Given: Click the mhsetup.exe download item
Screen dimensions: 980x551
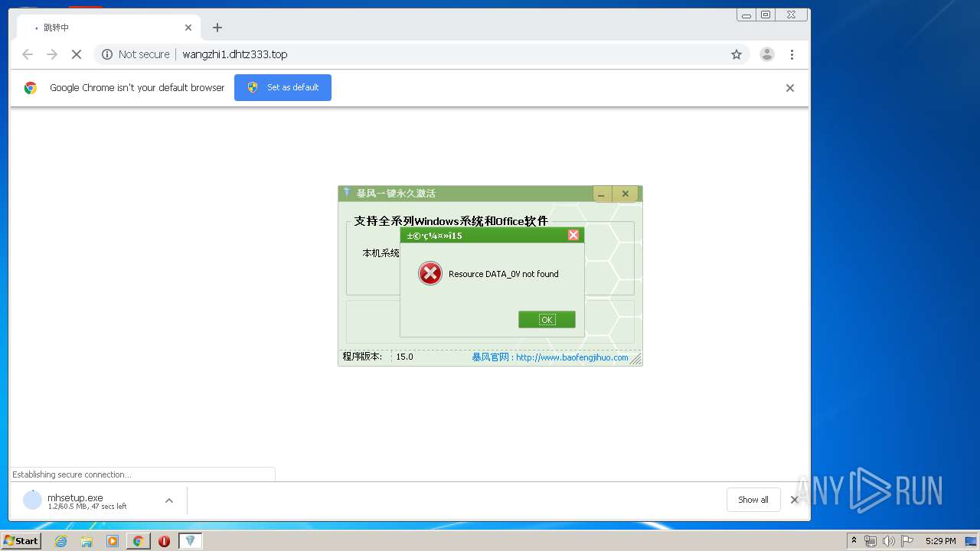Looking at the screenshot, I should pyautogui.click(x=87, y=501).
